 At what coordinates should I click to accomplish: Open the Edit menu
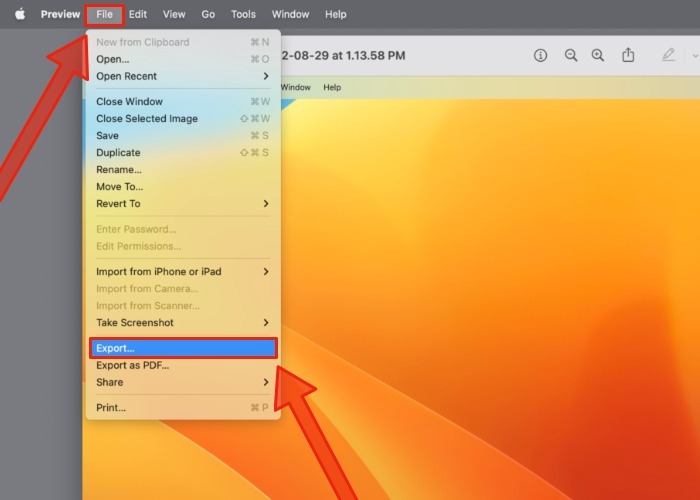click(x=138, y=14)
